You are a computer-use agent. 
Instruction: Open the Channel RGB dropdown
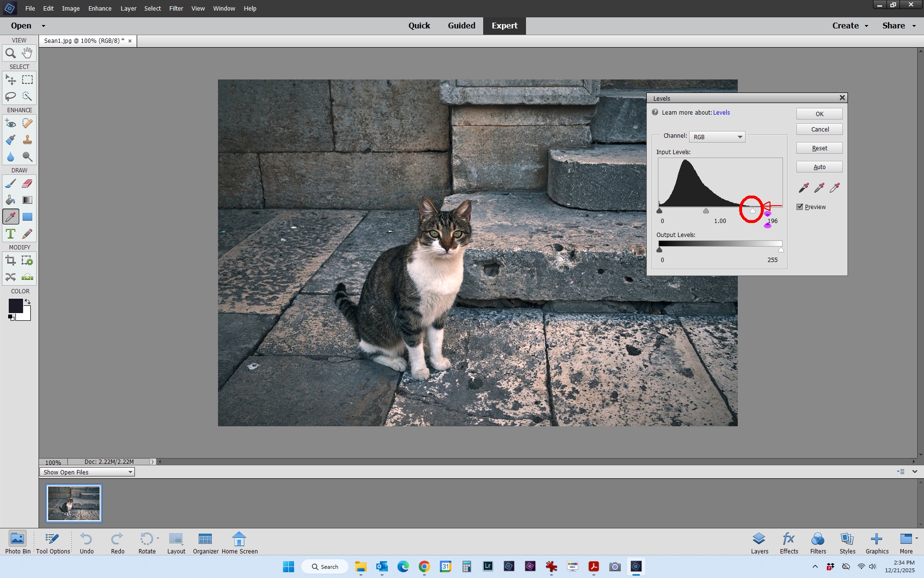[x=717, y=137]
